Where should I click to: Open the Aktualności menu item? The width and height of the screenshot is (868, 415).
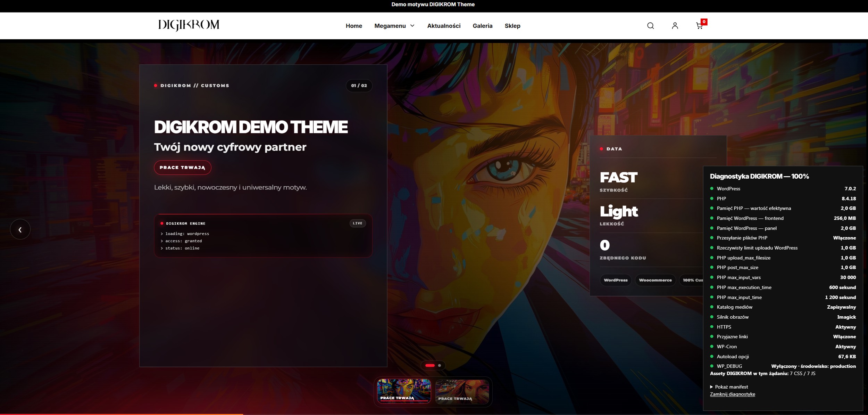(444, 26)
